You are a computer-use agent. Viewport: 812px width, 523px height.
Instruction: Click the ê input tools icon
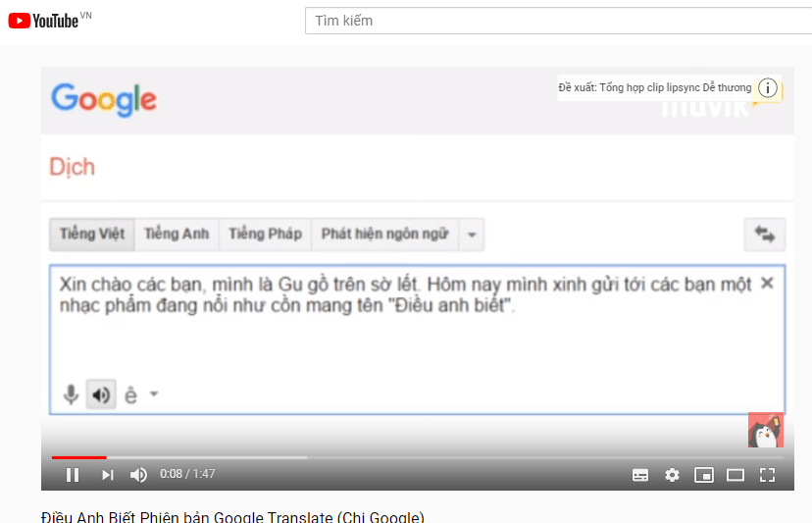coord(131,395)
